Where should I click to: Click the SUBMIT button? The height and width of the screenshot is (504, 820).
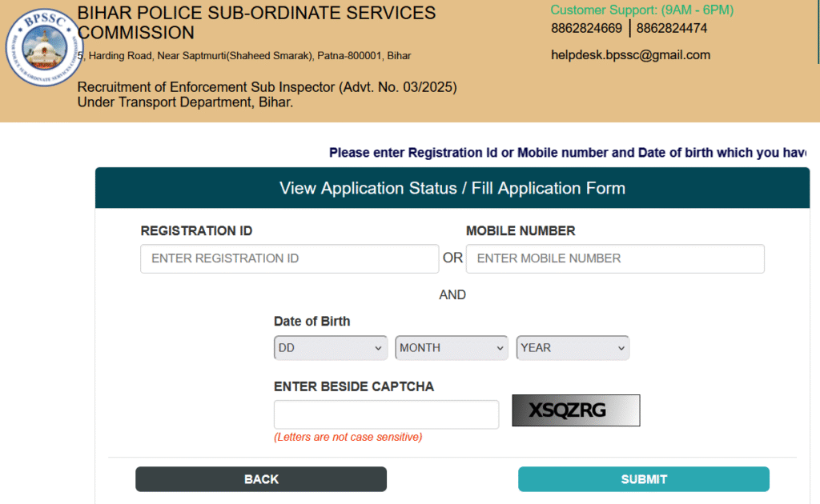pos(644,479)
